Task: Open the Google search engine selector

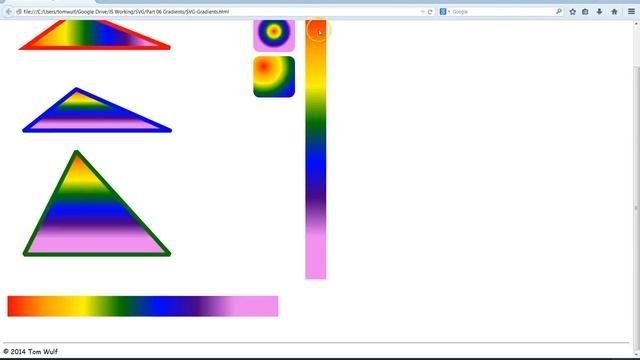Action: click(444, 12)
